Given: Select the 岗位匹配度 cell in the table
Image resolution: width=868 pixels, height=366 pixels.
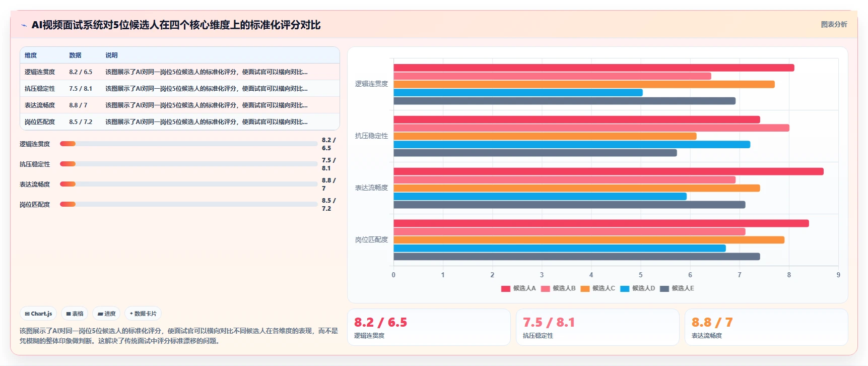Looking at the screenshot, I should tap(40, 122).
